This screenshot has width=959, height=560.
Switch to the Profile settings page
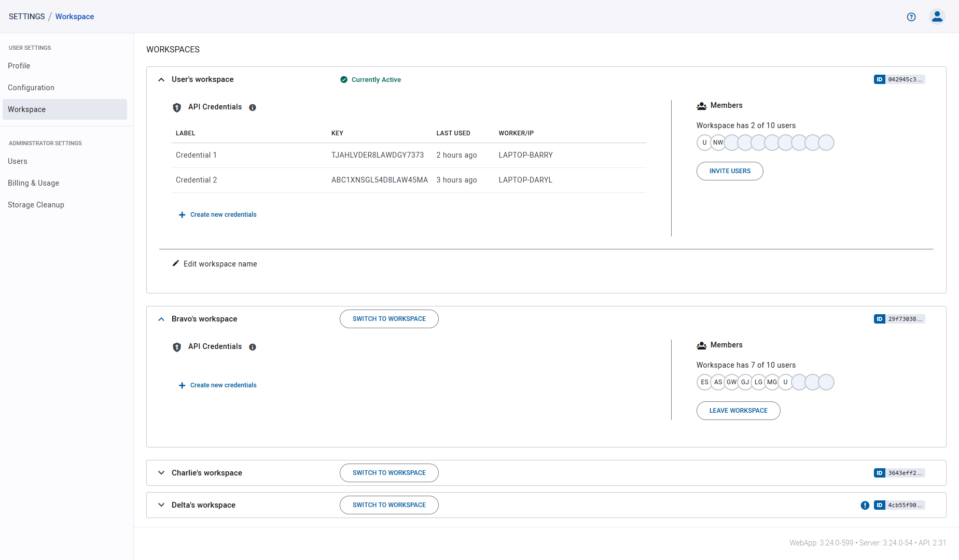[x=19, y=66]
